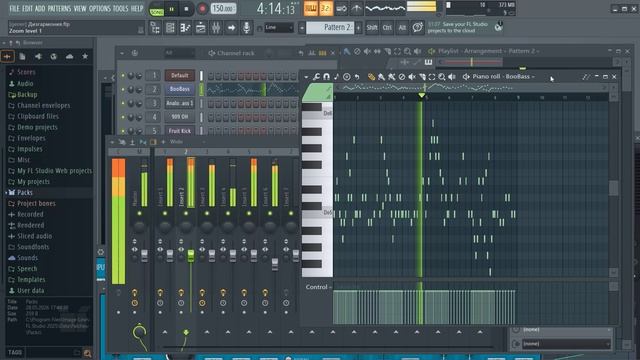
Task: Click the Piano roll wrench tools icon
Action: (316, 77)
